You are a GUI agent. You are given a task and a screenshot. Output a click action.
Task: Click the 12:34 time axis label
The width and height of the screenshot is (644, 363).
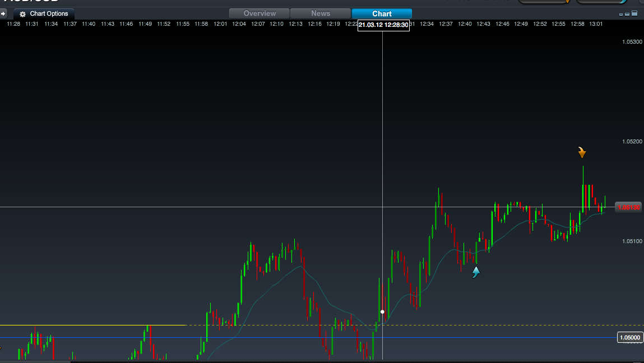pyautogui.click(x=427, y=24)
